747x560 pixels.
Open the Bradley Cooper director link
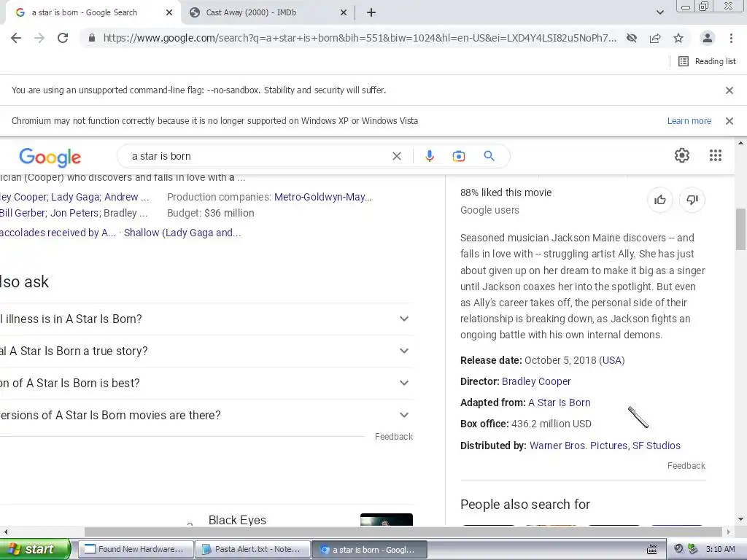(x=536, y=381)
